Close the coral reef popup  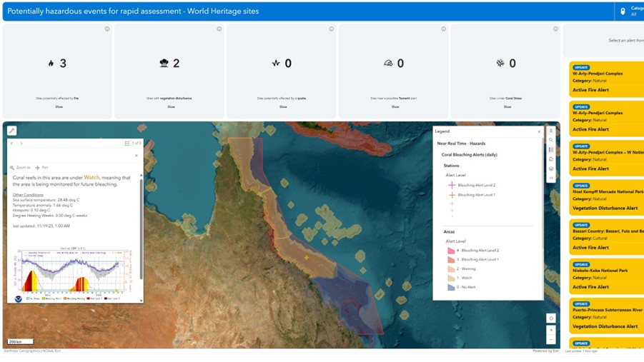[137, 156]
